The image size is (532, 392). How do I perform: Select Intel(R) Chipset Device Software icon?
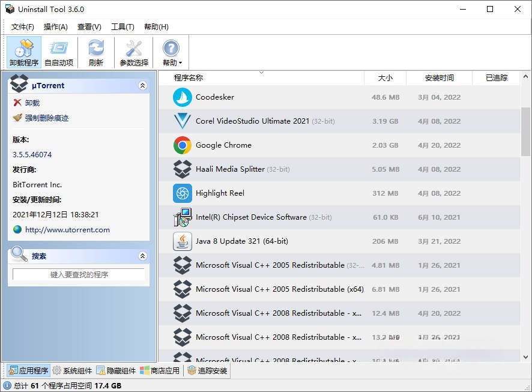pos(182,217)
